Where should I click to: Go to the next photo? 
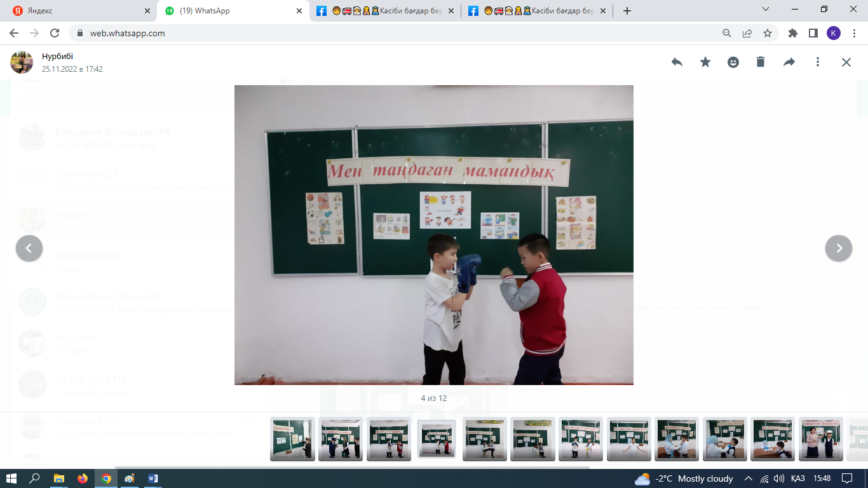point(839,248)
